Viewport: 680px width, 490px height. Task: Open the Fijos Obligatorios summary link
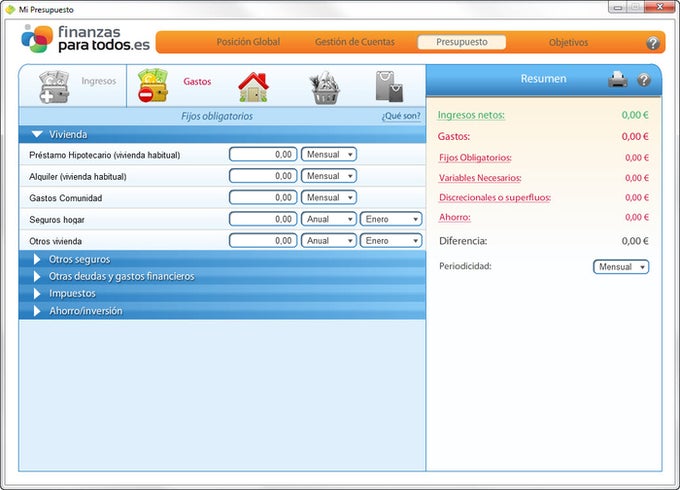475,157
